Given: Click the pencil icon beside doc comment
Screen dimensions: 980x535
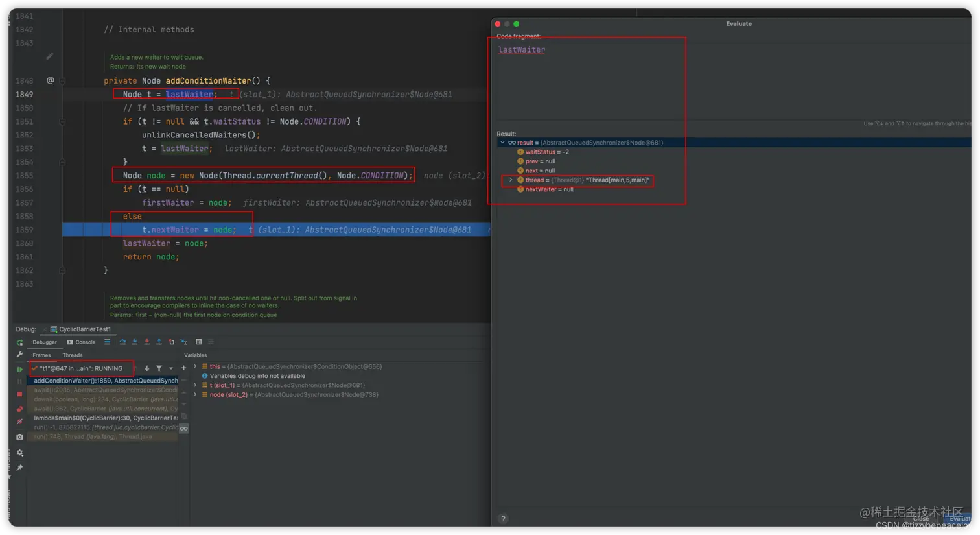Looking at the screenshot, I should pyautogui.click(x=50, y=56).
